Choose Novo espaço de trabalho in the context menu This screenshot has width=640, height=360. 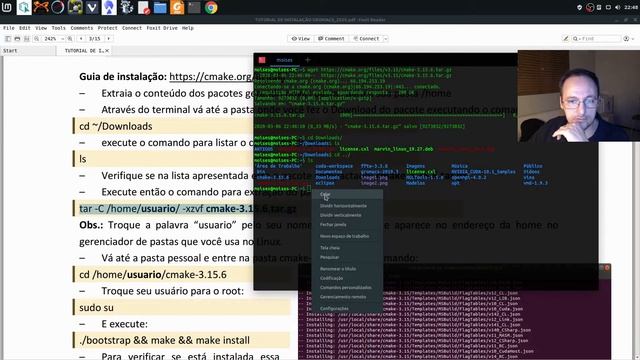click(x=347, y=236)
